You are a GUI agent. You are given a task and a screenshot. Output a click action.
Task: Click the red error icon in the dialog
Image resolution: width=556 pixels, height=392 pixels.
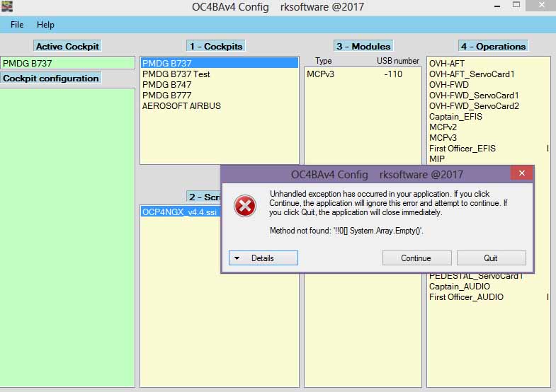pyautogui.click(x=244, y=206)
